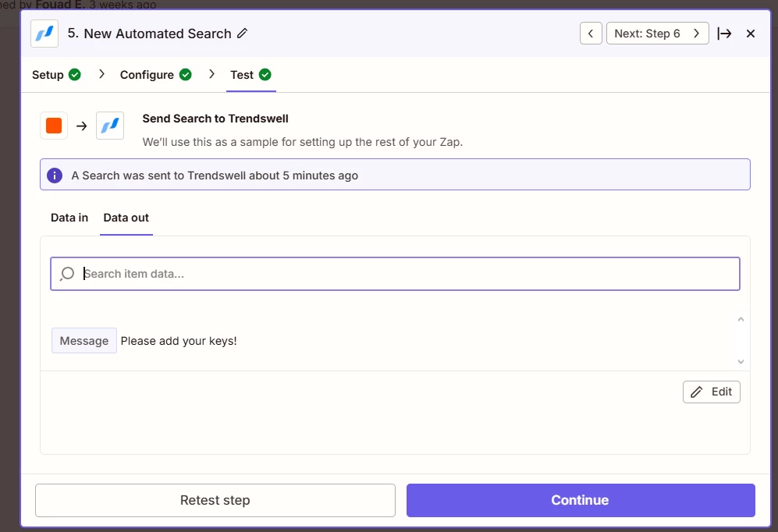Click 'Send Search to Trendswell' heading
The height and width of the screenshot is (532, 778).
215,119
